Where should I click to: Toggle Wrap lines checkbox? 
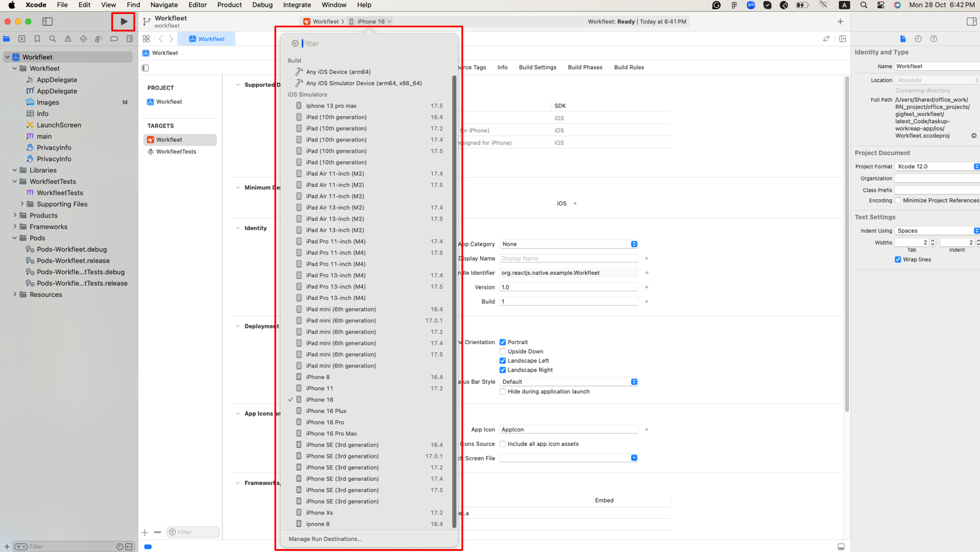point(898,260)
